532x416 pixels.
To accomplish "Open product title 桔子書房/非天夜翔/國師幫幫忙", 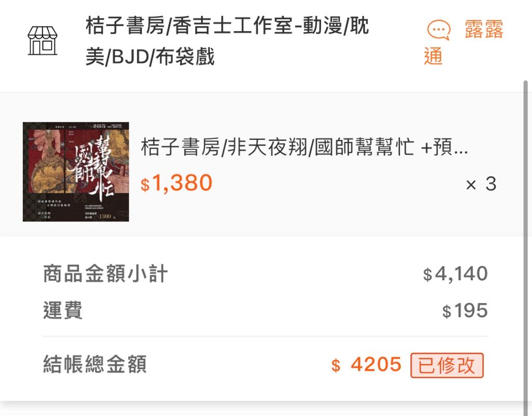I will [x=304, y=147].
